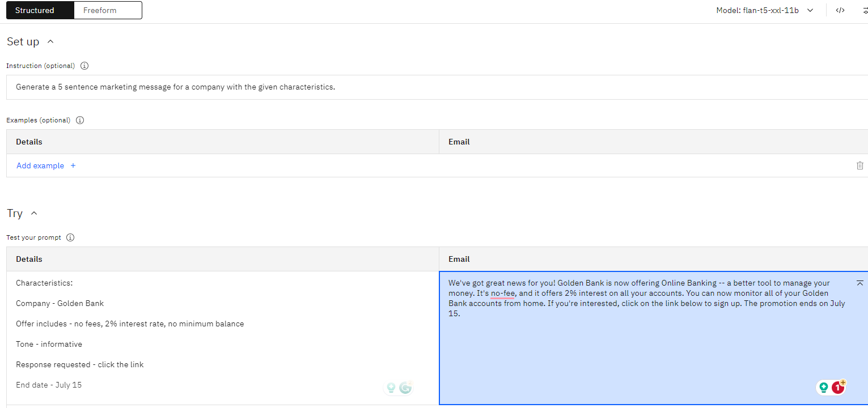Click the faded lightbulb icon in Details cell
This screenshot has height=408, width=868.
tap(391, 388)
